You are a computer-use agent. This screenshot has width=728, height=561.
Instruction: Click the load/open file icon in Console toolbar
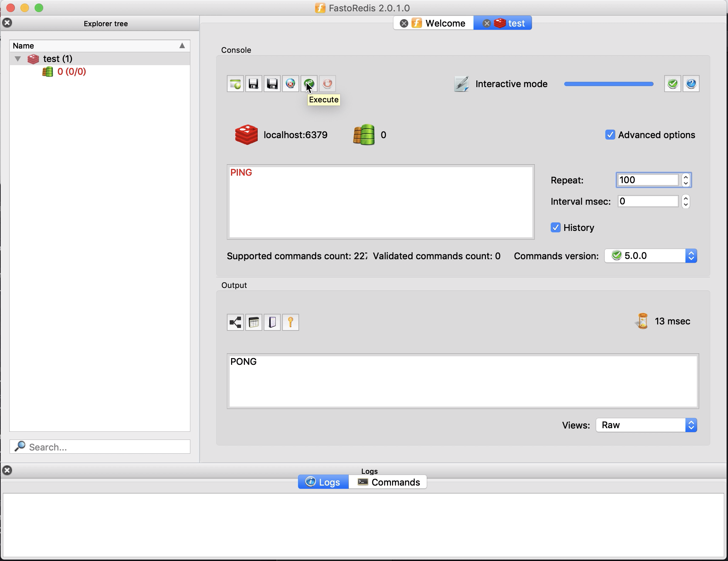click(x=235, y=84)
